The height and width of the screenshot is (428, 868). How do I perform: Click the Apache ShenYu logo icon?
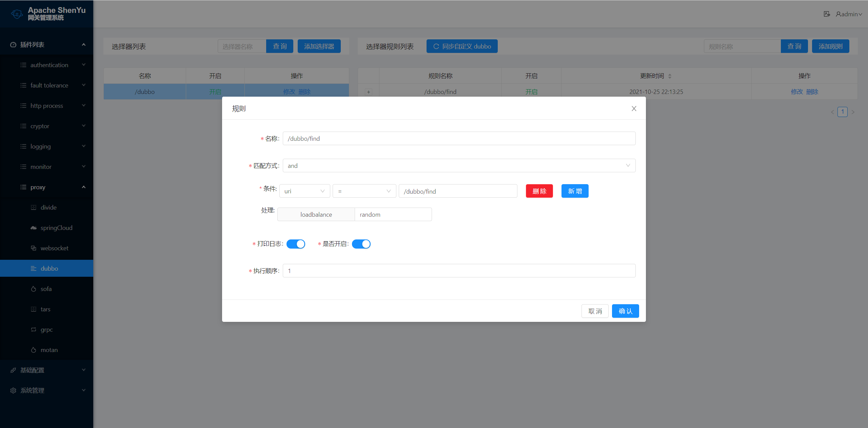(x=17, y=14)
